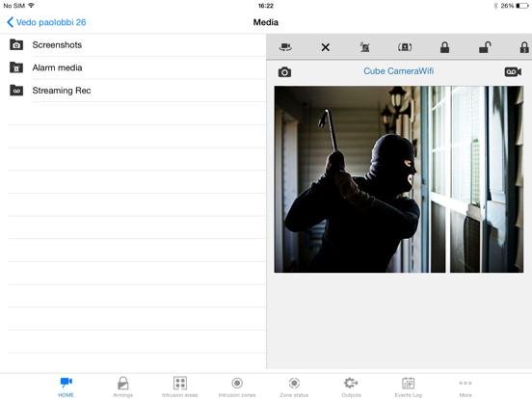The image size is (532, 399).
Task: Open the Streaming Rec folder
Action: click(x=133, y=91)
